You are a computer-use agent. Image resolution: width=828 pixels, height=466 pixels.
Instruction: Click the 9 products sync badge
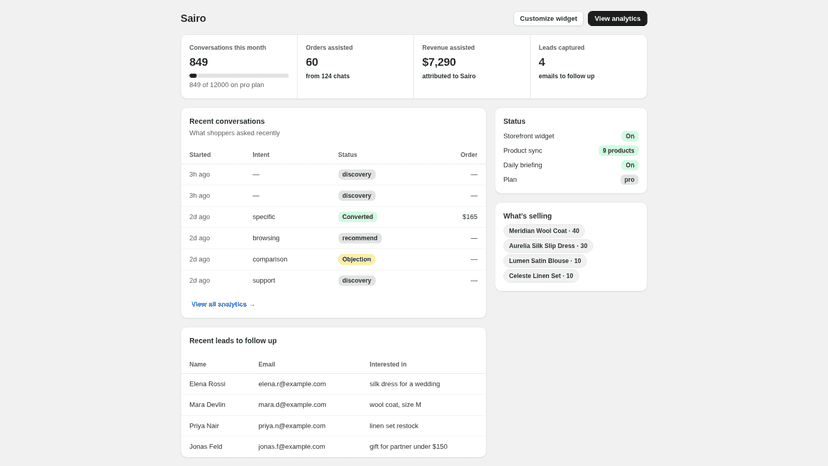coord(618,151)
